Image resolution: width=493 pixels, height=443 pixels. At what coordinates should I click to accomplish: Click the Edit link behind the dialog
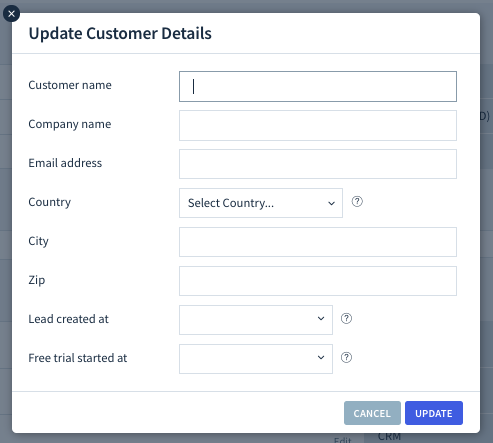[342, 440]
